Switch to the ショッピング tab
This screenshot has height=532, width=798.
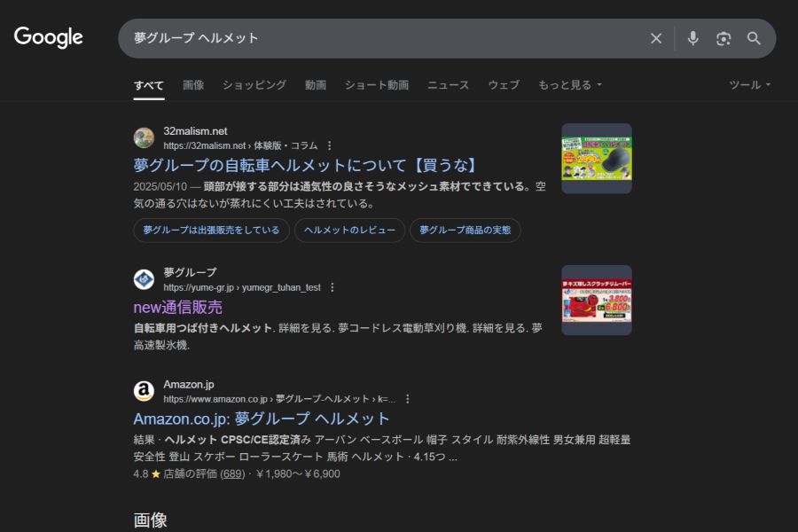click(x=254, y=85)
